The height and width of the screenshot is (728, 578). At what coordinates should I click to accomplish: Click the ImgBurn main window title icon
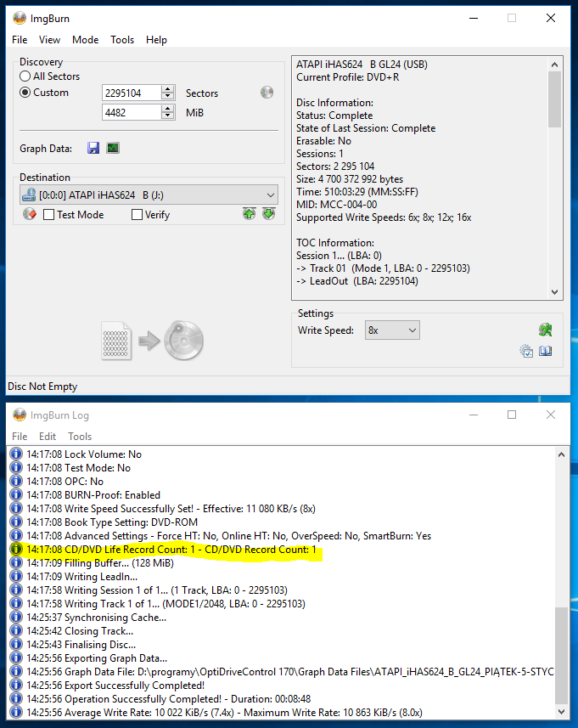(x=20, y=18)
